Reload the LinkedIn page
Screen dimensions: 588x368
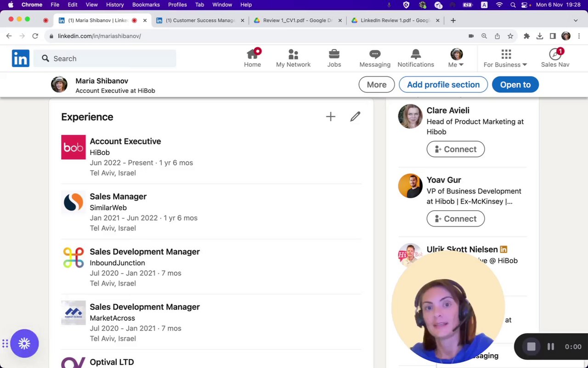(35, 36)
